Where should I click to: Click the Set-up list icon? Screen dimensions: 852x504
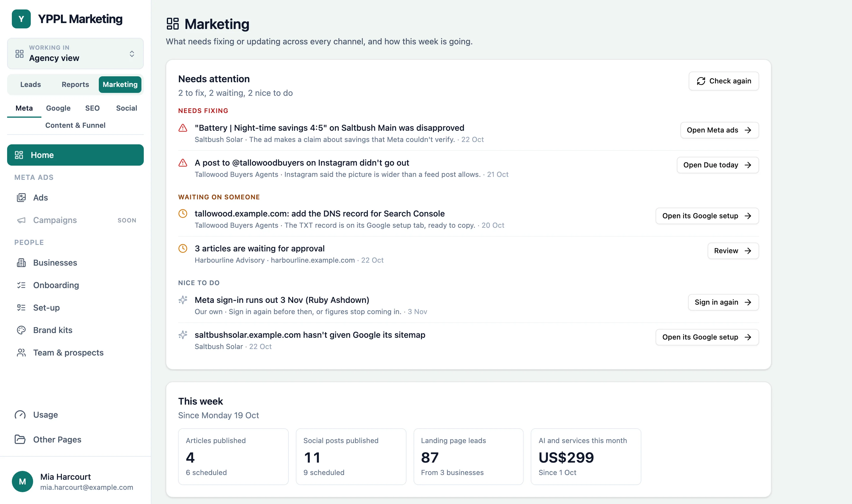click(x=21, y=307)
